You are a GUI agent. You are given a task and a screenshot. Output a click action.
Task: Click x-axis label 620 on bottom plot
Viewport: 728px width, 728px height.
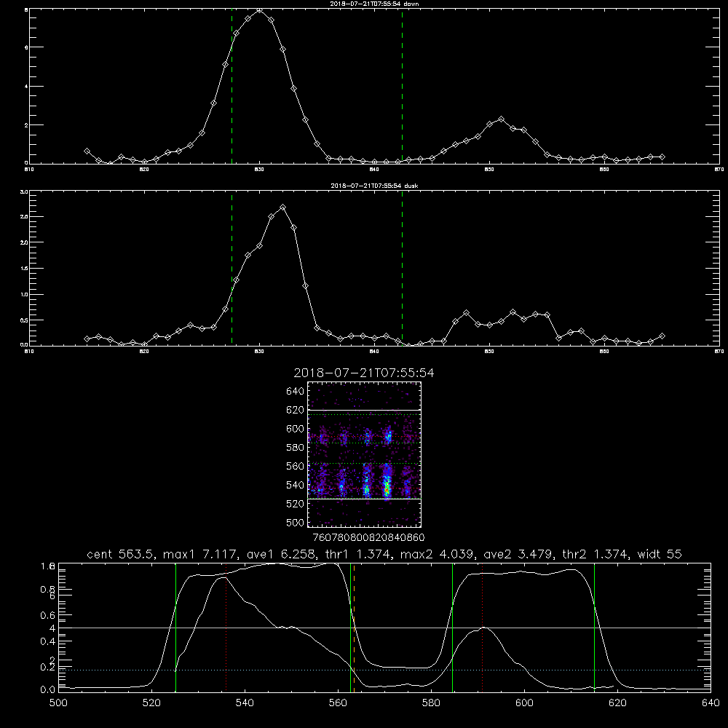coord(617,703)
